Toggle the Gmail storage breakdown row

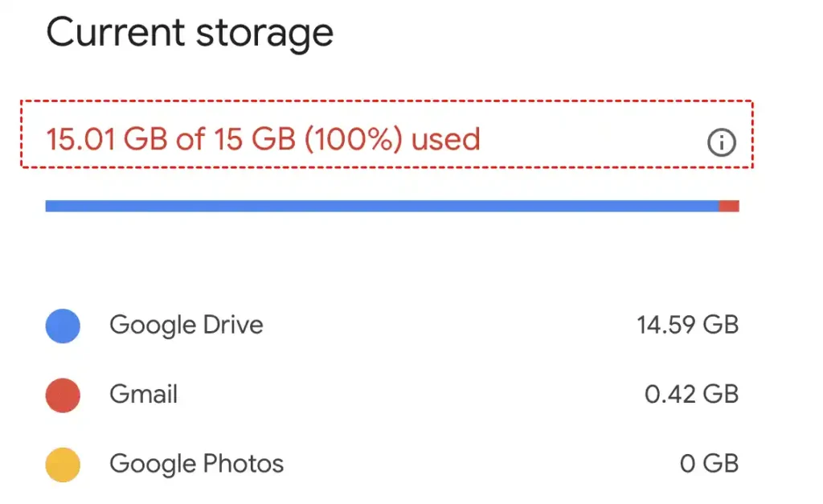pos(394,394)
